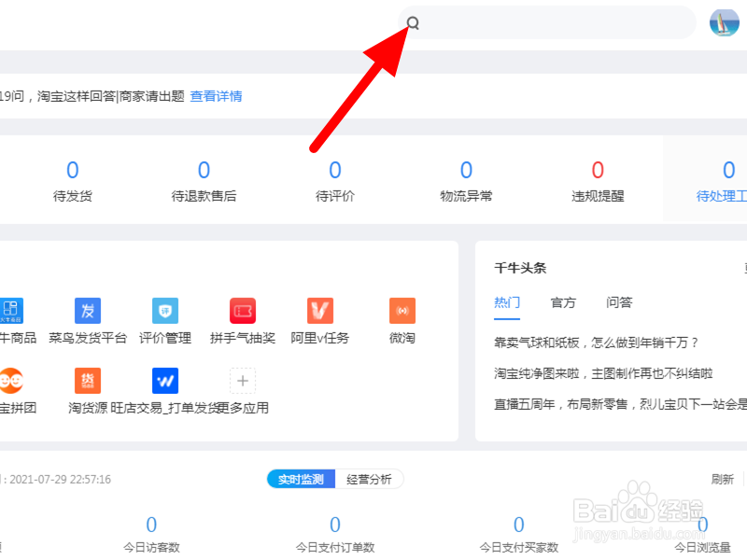Open the 阿里v任务 icon
The height and width of the screenshot is (560, 747).
(318, 311)
